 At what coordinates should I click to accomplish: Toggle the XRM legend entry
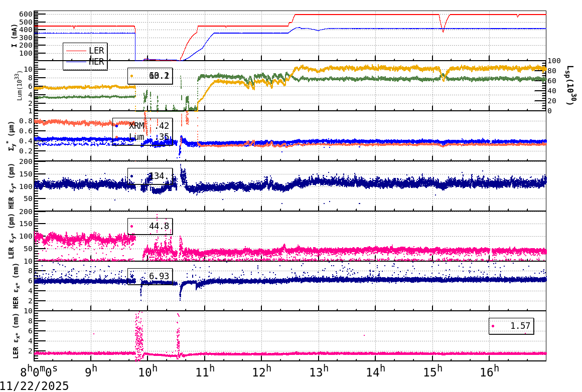(137, 126)
